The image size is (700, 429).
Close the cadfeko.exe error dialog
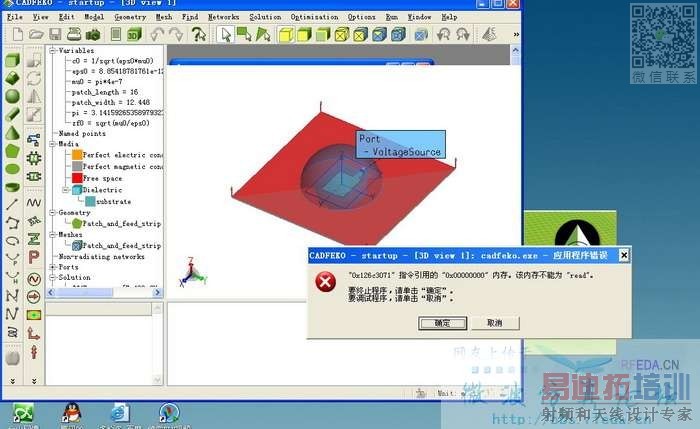[624, 255]
